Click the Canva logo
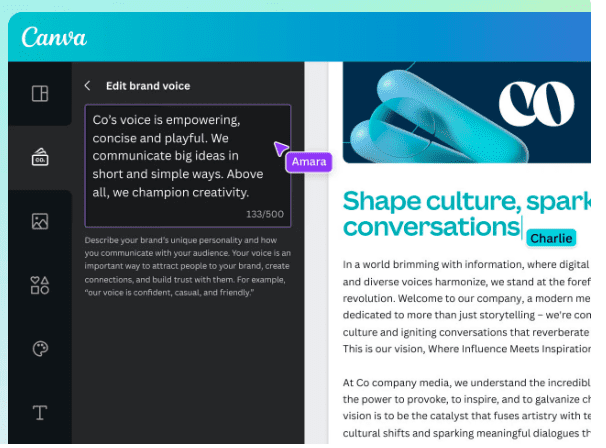Viewport: 606px width, 448px height. pos(54,38)
